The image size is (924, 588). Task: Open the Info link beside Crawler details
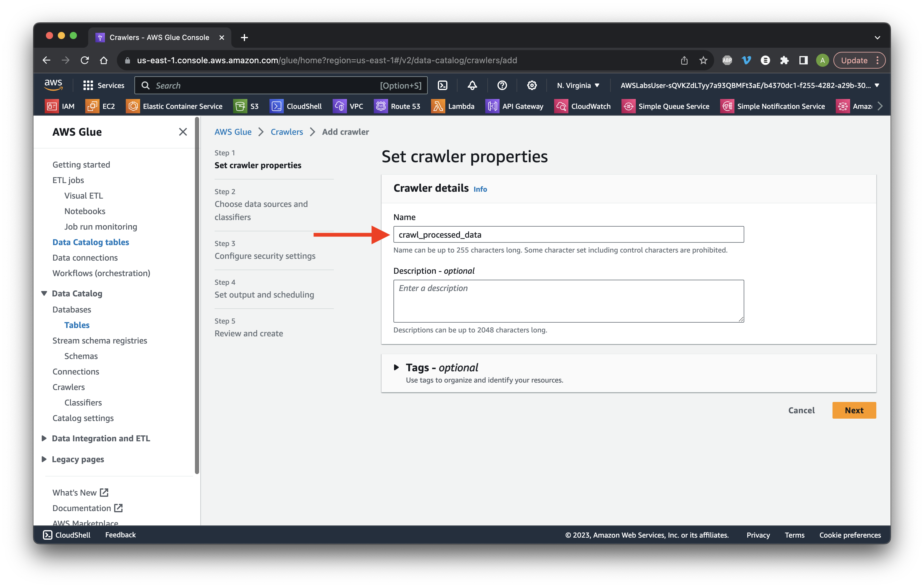(480, 189)
